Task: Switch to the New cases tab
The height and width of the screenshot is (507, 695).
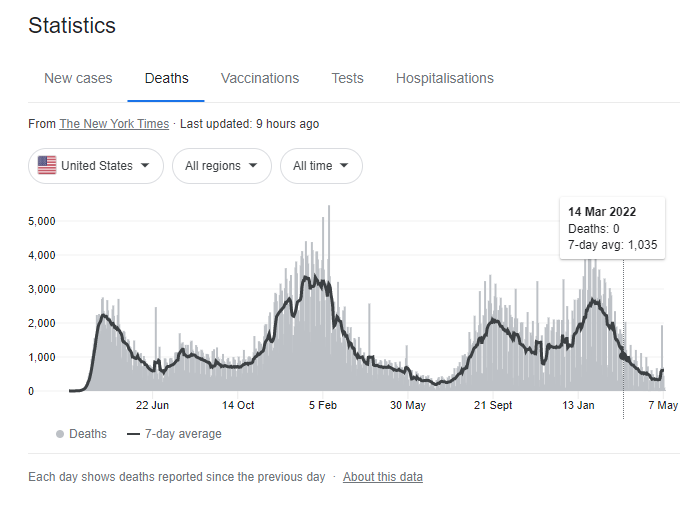Action: (78, 78)
